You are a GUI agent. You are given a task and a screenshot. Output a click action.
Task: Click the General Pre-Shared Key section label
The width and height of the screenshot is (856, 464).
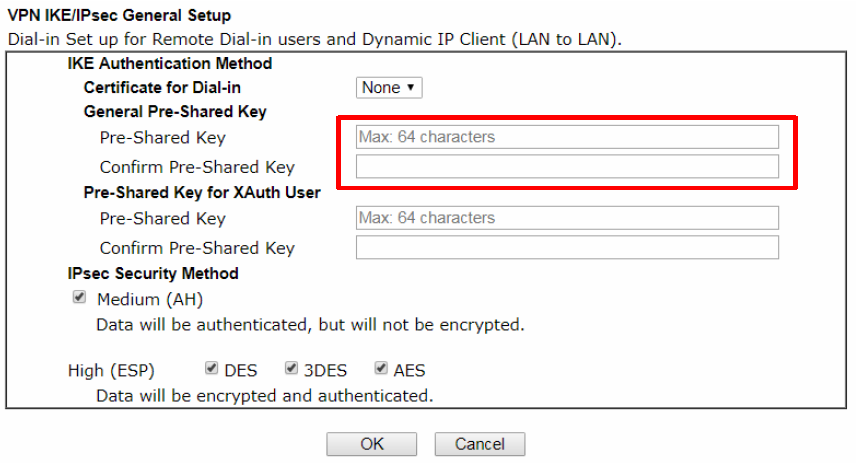point(175,112)
